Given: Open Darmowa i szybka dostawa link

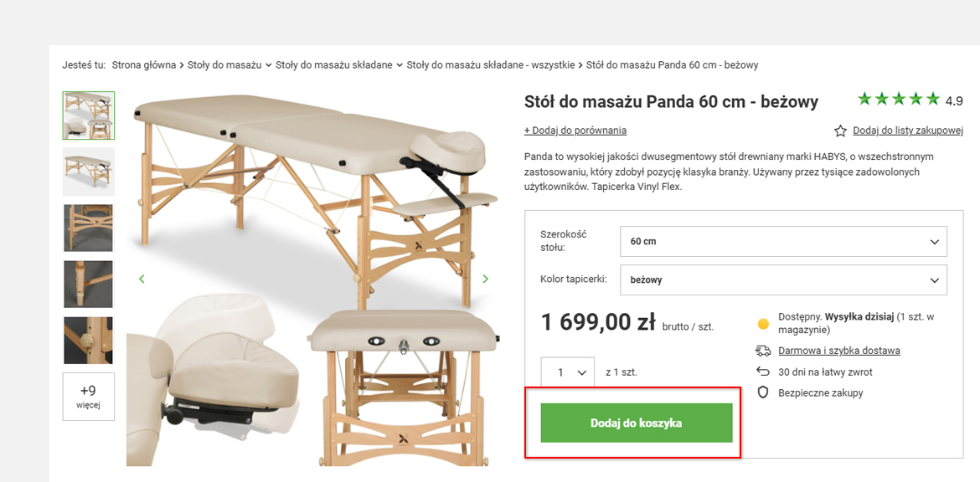Looking at the screenshot, I should [838, 351].
